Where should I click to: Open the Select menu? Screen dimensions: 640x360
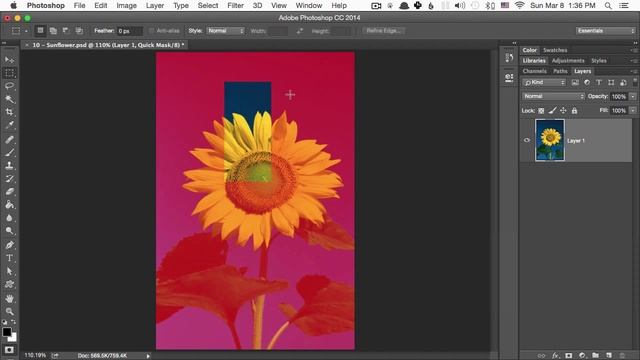point(208,6)
